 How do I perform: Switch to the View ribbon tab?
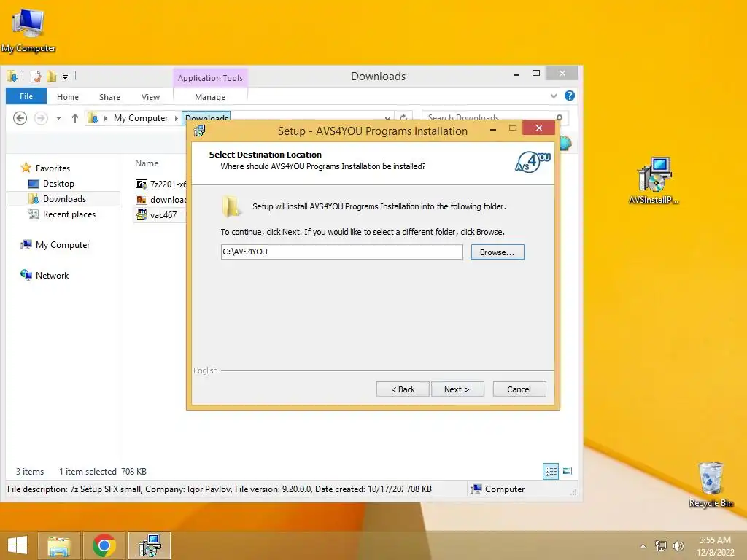pos(150,97)
